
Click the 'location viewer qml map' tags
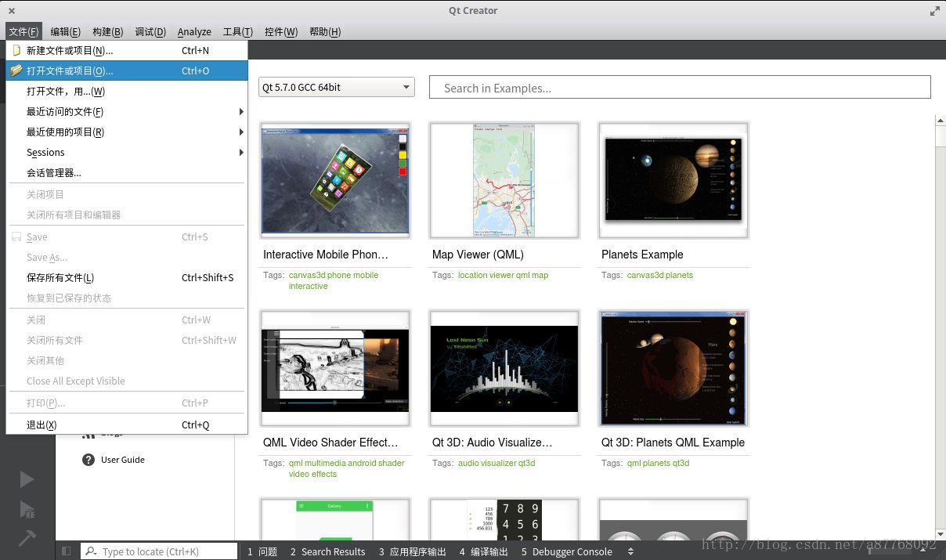(503, 275)
